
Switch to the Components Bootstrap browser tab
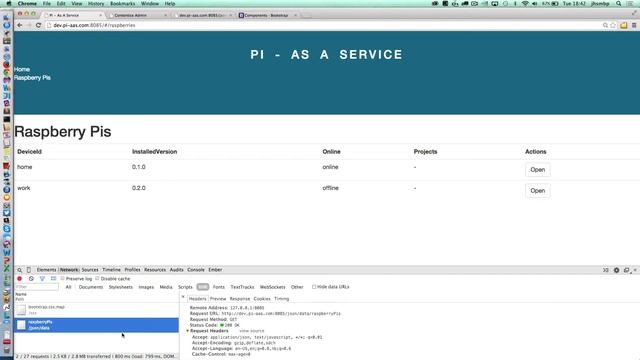click(266, 15)
